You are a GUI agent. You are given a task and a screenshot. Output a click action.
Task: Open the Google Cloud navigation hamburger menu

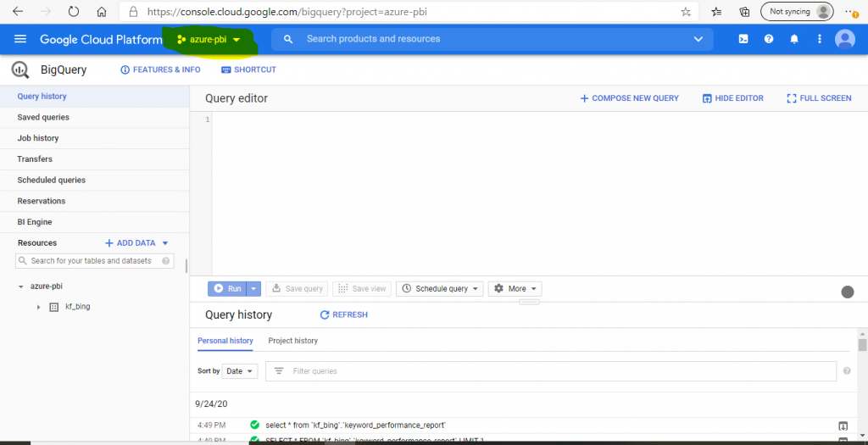(x=20, y=39)
